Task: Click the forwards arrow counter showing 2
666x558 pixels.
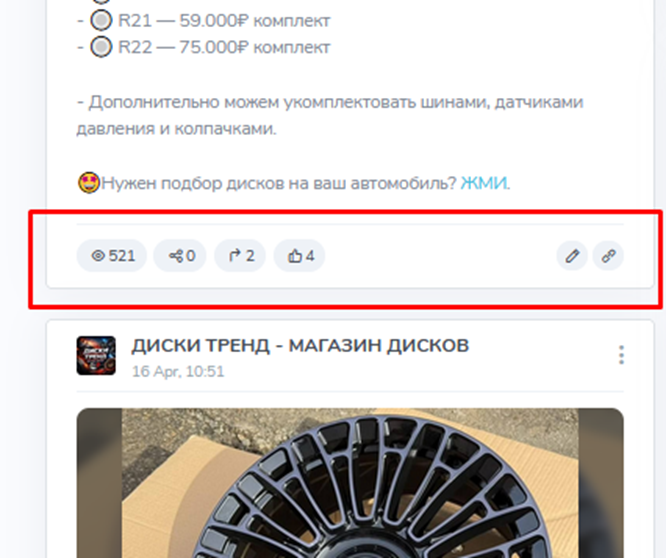Action: (x=240, y=256)
